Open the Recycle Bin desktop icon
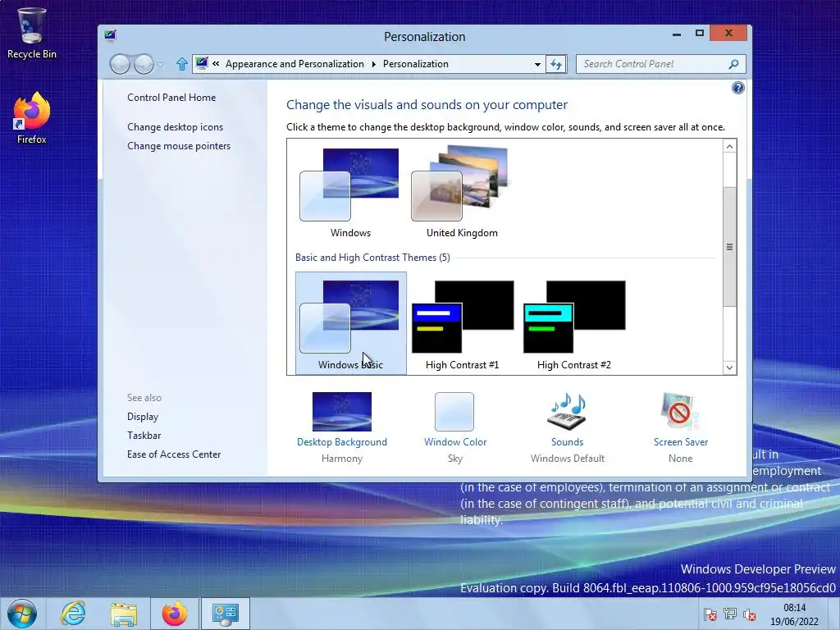Viewport: 840px width, 630px height. (32, 33)
